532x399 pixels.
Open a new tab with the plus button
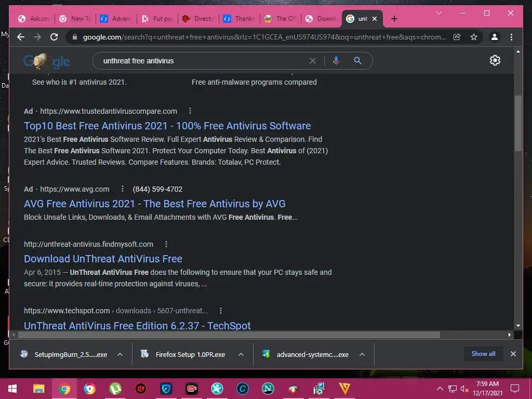[394, 19]
